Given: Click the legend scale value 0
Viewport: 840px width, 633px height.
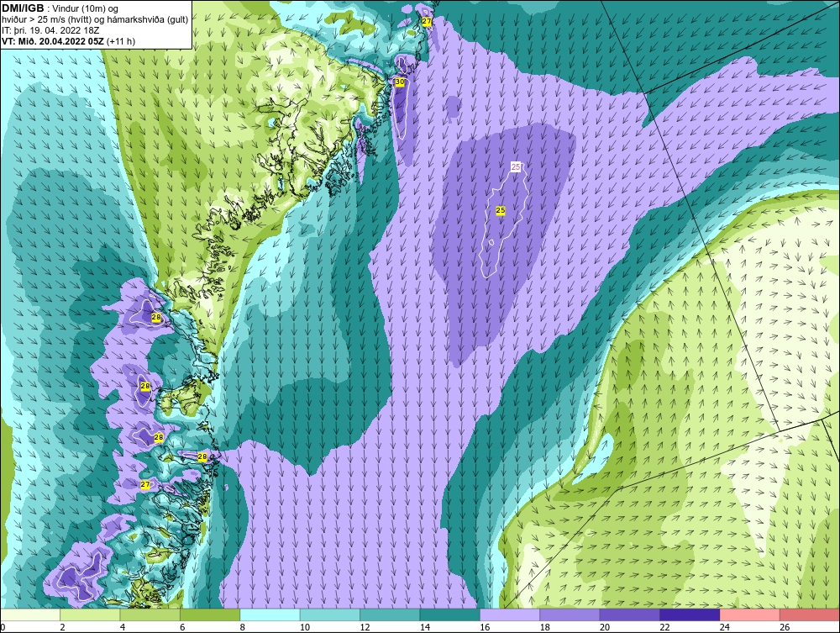Looking at the screenshot, I should (x=3, y=627).
